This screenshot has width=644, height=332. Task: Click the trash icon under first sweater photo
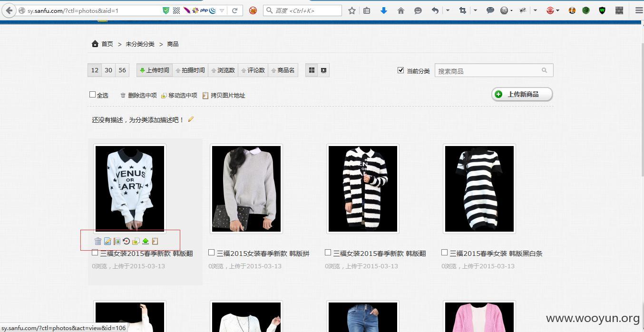click(x=98, y=242)
